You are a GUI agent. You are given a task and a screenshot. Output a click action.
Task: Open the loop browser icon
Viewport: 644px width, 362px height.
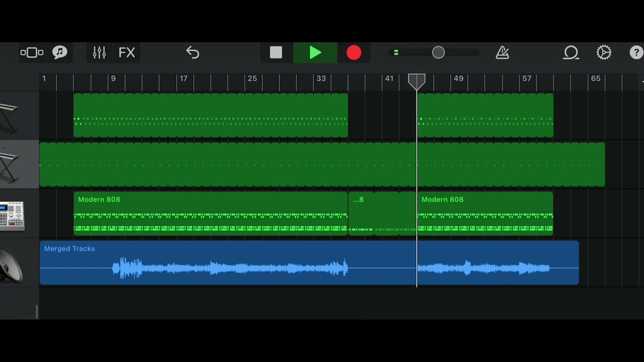(571, 53)
